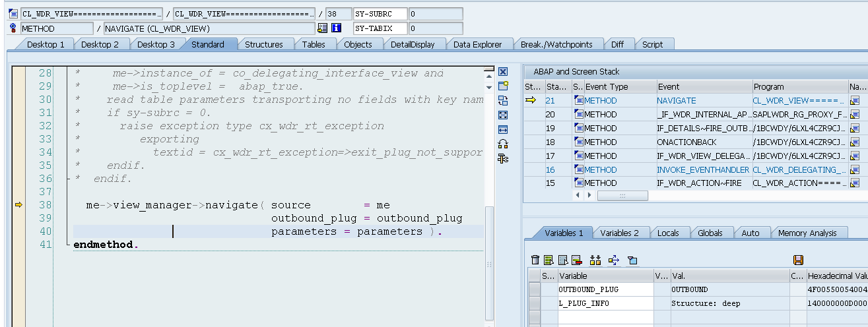Click L_PLUG_INFO variable name cell
Screen dimensions: 868x327
(x=605, y=303)
